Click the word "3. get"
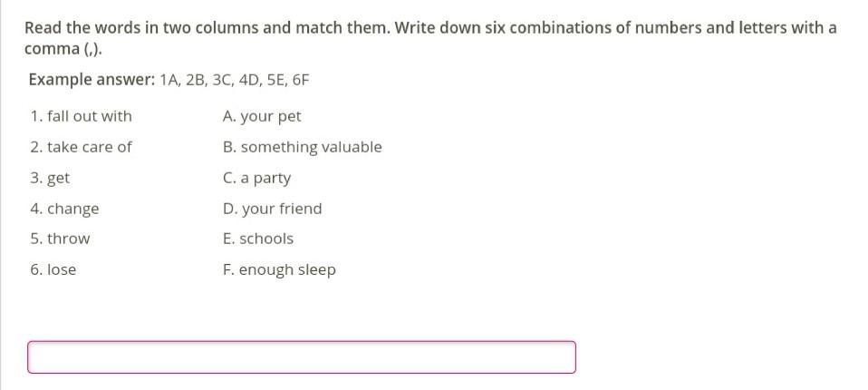The width and height of the screenshot is (868, 390). [50, 178]
